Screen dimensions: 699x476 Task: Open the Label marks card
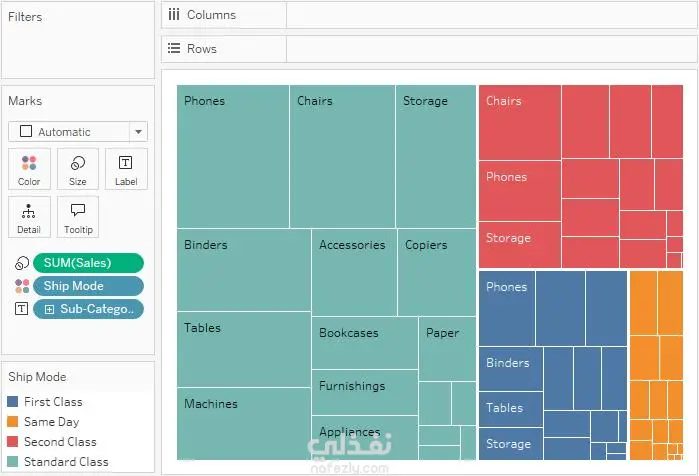126,169
